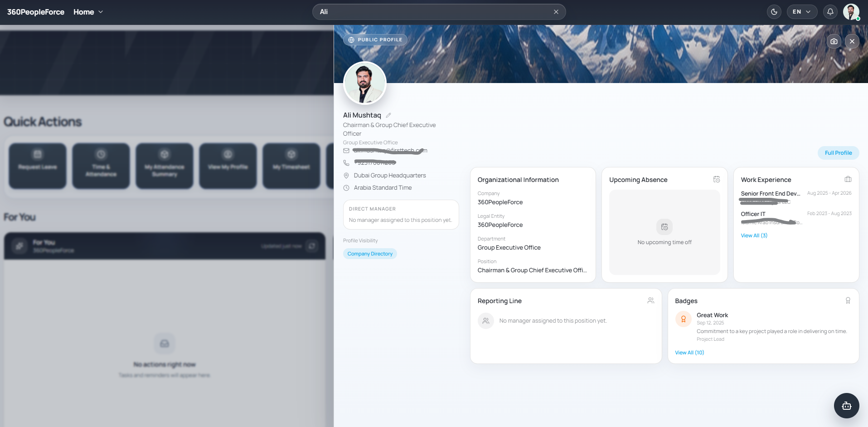Click Dubai Group Headquarters location text

coord(390,176)
